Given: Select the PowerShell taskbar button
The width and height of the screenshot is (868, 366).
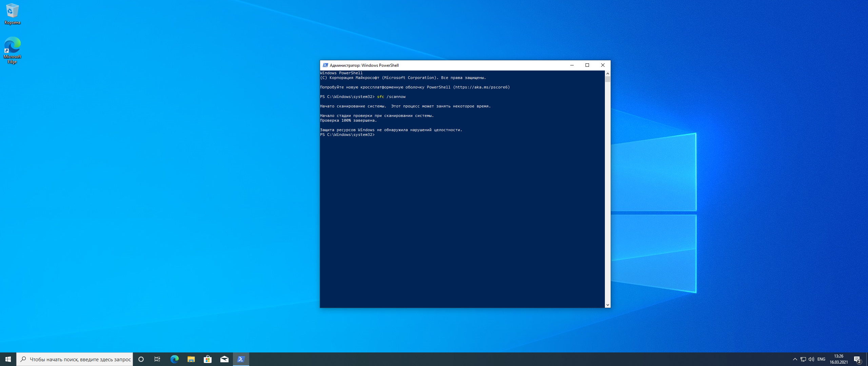Looking at the screenshot, I should pos(241,359).
